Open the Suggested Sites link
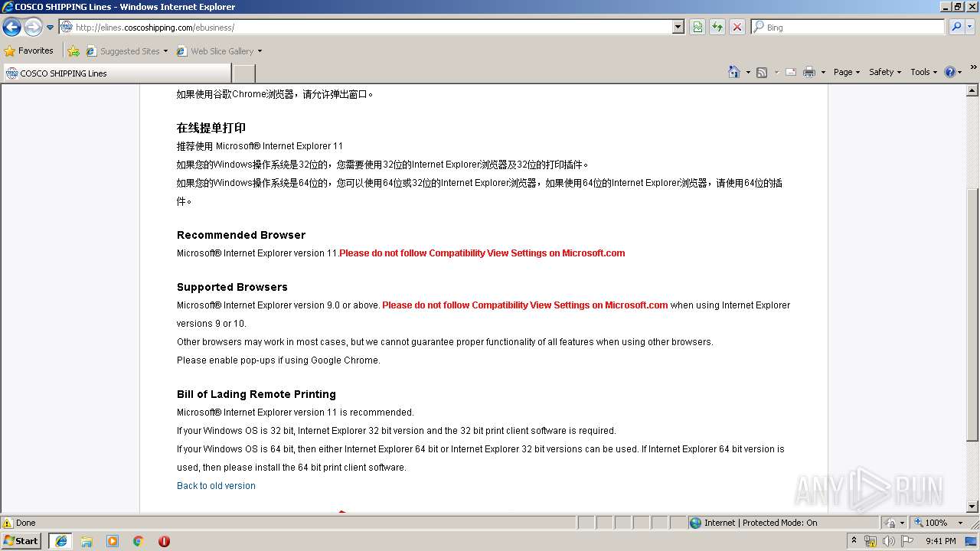 (126, 51)
